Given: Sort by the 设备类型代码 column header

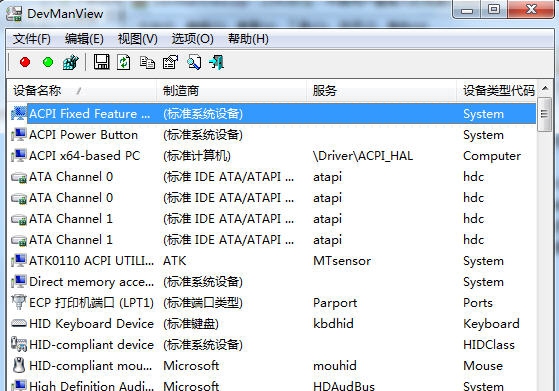Looking at the screenshot, I should pyautogui.click(x=497, y=91).
